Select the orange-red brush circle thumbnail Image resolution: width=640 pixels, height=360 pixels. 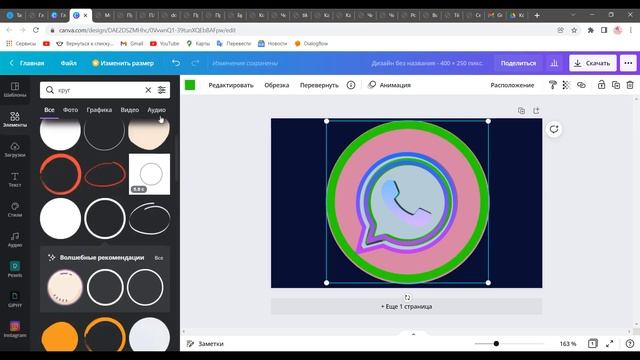[60, 174]
